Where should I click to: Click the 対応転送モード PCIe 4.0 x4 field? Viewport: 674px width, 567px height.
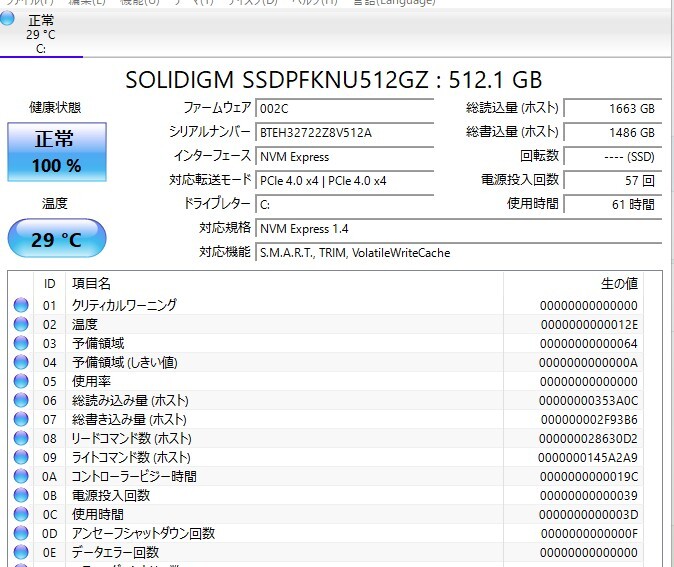click(x=344, y=181)
